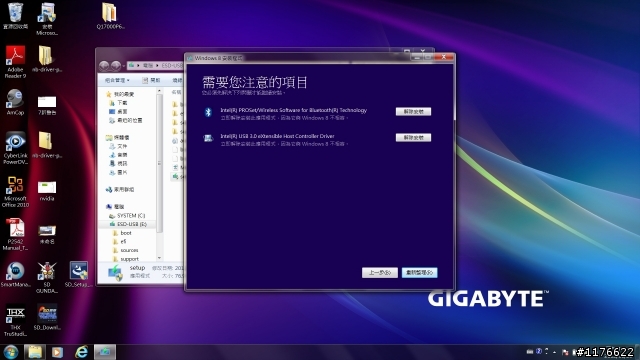Image resolution: width=640 pixels, height=360 pixels.
Task: Open the Adobe Reader 9 shortcut
Action: [x=16, y=62]
